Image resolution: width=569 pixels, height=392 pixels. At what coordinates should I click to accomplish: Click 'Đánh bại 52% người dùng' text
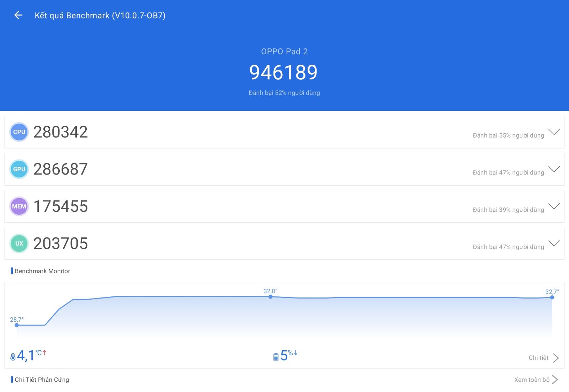(284, 93)
